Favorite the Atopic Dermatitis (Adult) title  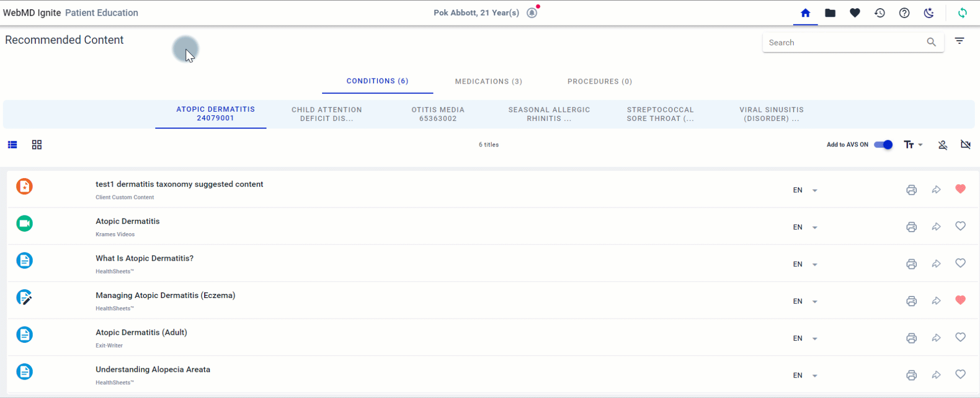pos(960,337)
